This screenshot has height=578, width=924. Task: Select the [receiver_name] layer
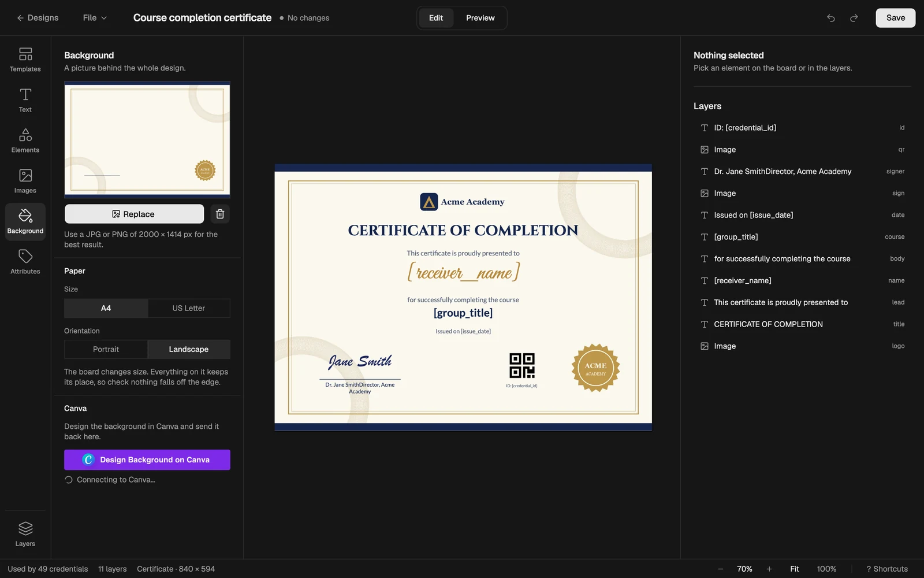point(802,281)
